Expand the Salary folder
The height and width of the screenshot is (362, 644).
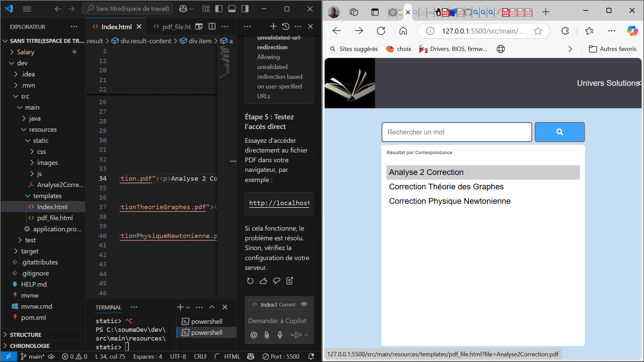(25, 52)
